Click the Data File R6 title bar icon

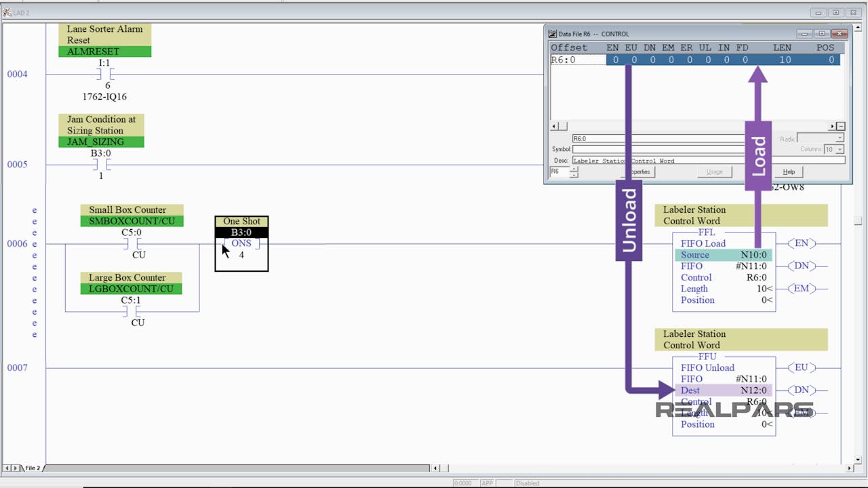click(553, 34)
